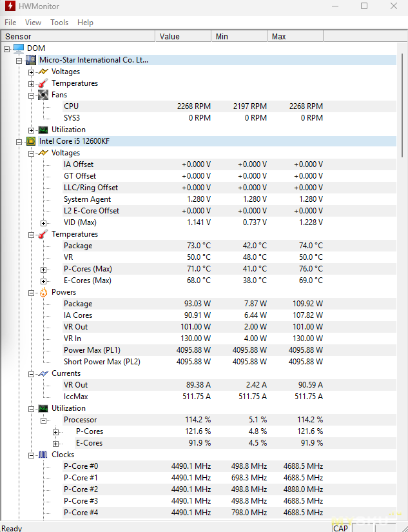The width and height of the screenshot is (408, 532).
Task: Expand the P-Cores (Max) temperature node
Action: (x=43, y=269)
